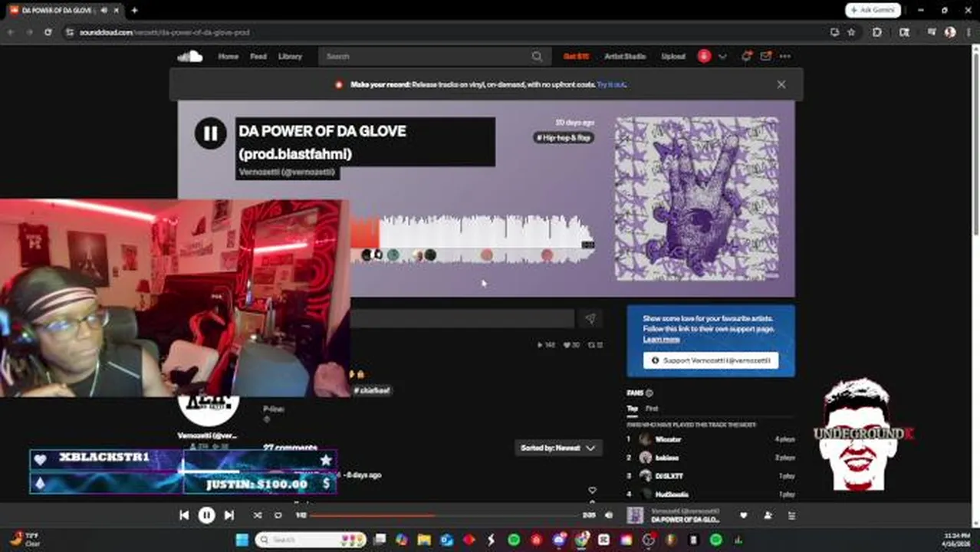Viewport: 980px width, 552px height.
Task: Open Artist Studio
Action: 625,56
